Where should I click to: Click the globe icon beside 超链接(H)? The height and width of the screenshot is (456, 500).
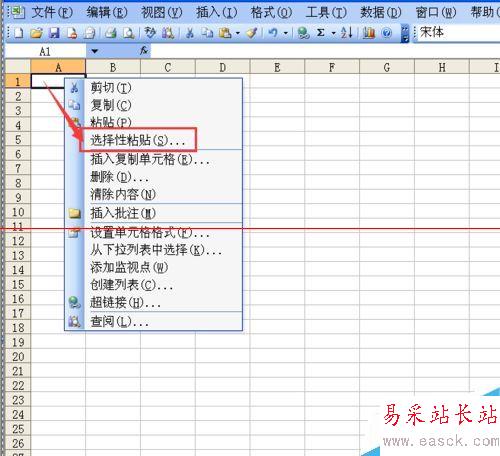click(74, 303)
